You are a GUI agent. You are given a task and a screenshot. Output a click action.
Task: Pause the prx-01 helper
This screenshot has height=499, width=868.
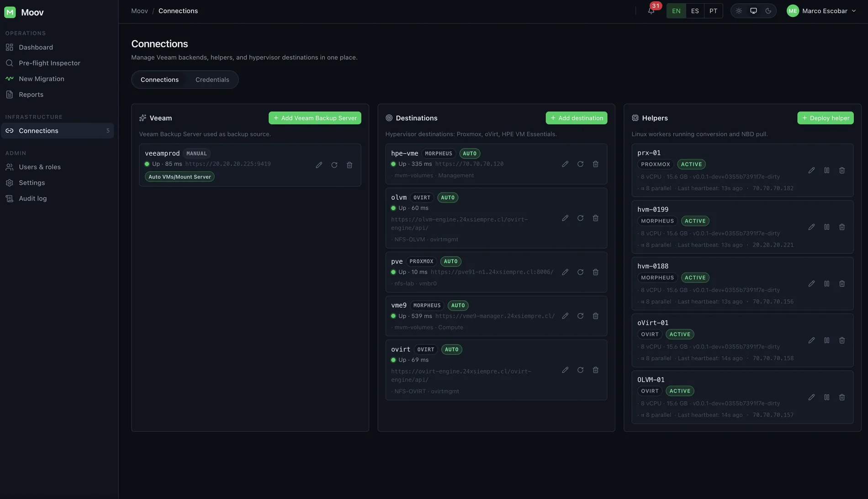click(x=827, y=170)
